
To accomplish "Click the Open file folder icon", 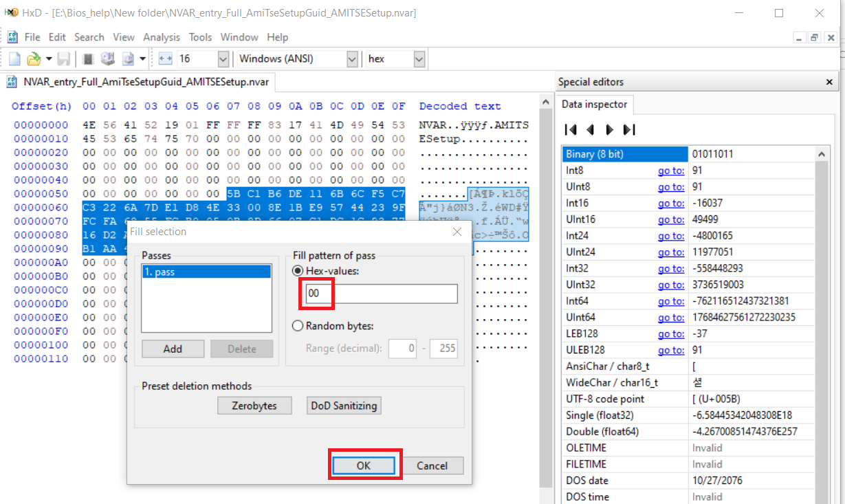I will pyautogui.click(x=34, y=59).
